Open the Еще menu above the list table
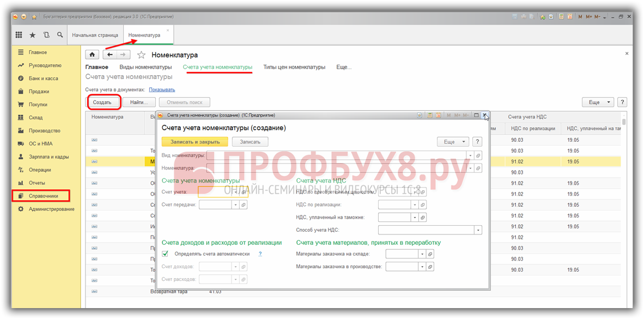Viewport: 644px width, 319px height. (x=598, y=102)
